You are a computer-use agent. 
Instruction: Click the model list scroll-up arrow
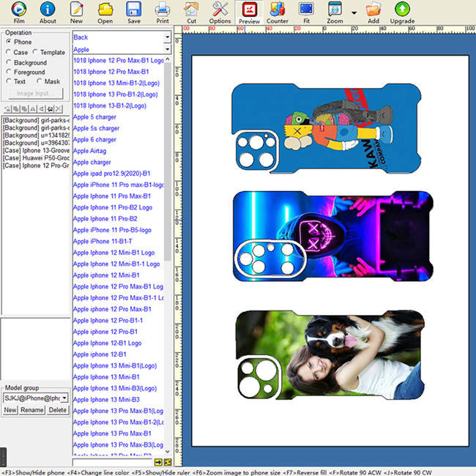168,60
